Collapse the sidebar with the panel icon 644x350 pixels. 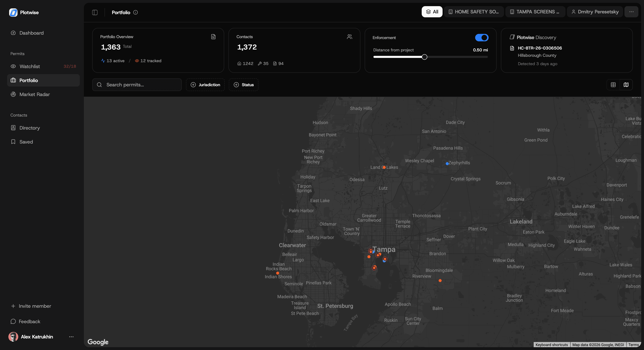(x=94, y=12)
